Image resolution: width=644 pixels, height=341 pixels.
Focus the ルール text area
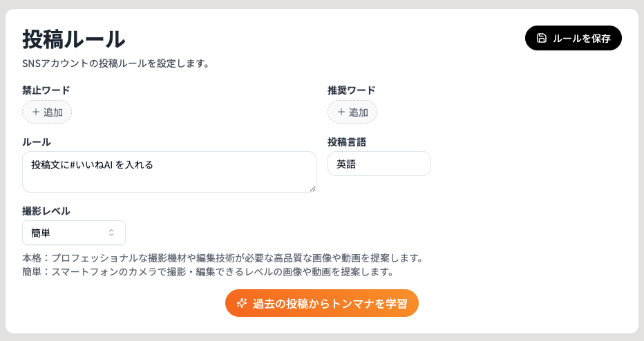click(169, 172)
